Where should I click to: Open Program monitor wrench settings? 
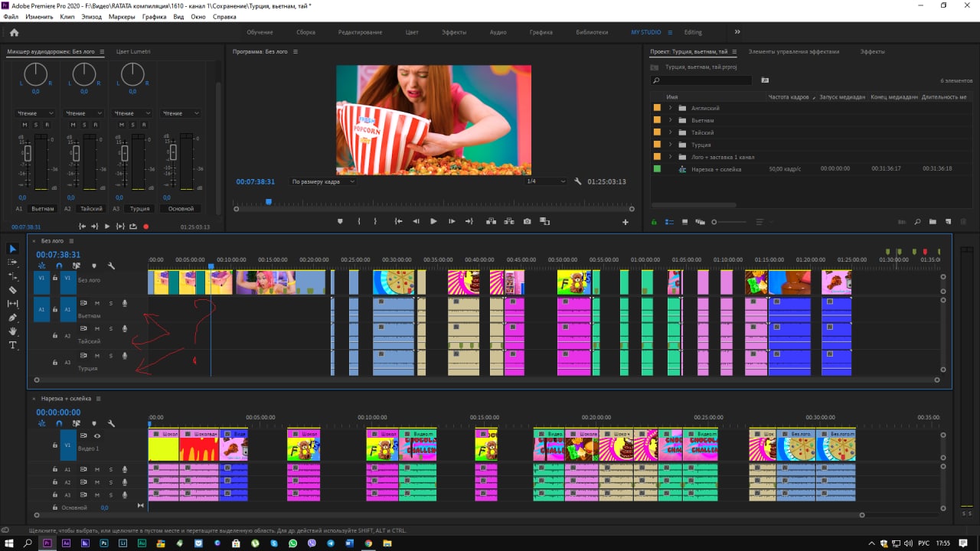click(577, 181)
